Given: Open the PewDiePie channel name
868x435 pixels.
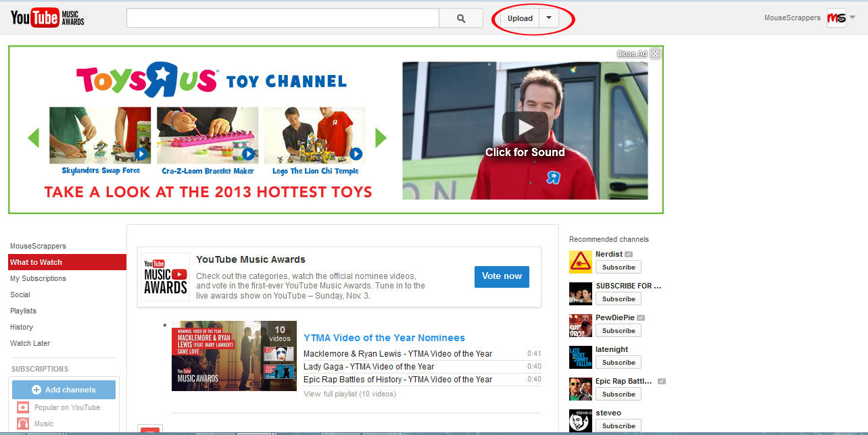Looking at the screenshot, I should [614, 317].
